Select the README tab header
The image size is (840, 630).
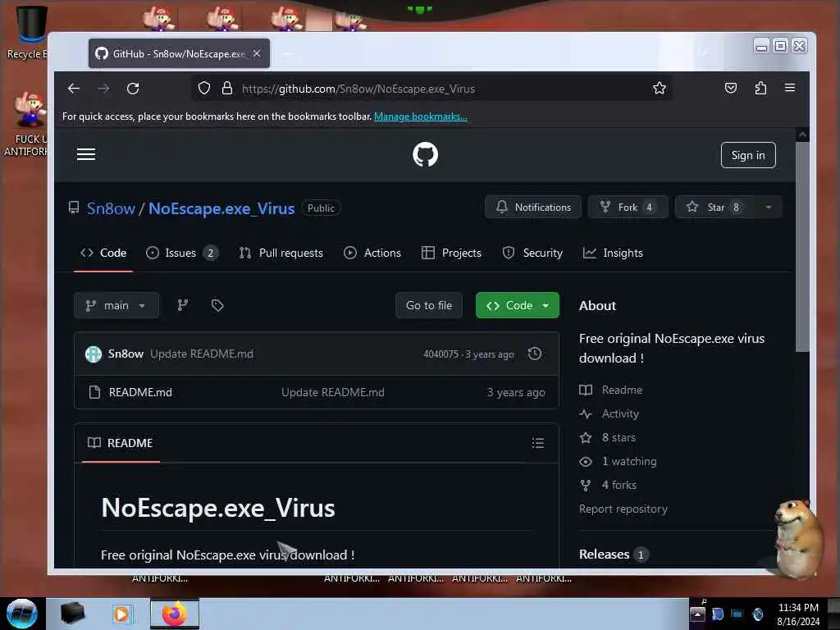[x=121, y=443]
